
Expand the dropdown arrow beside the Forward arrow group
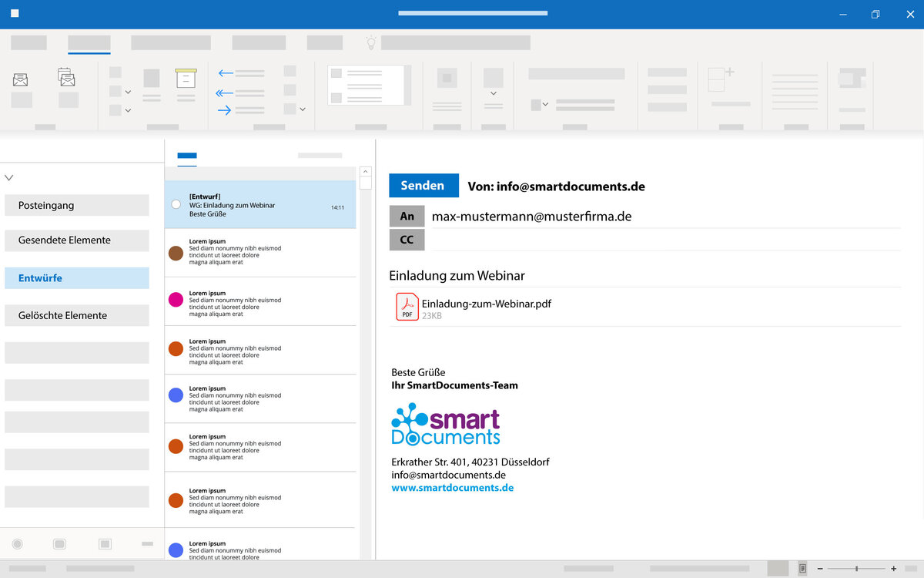[303, 109]
